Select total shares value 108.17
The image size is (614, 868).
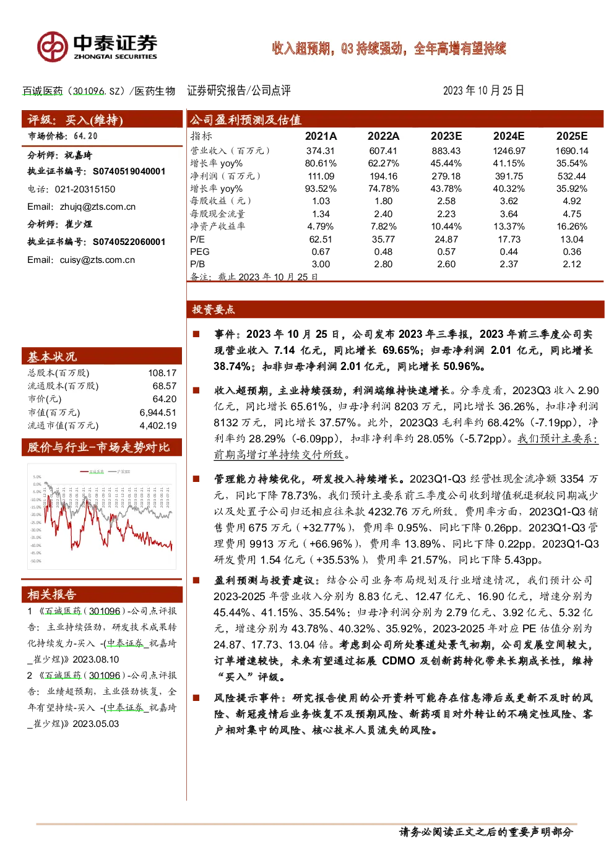pos(162,373)
